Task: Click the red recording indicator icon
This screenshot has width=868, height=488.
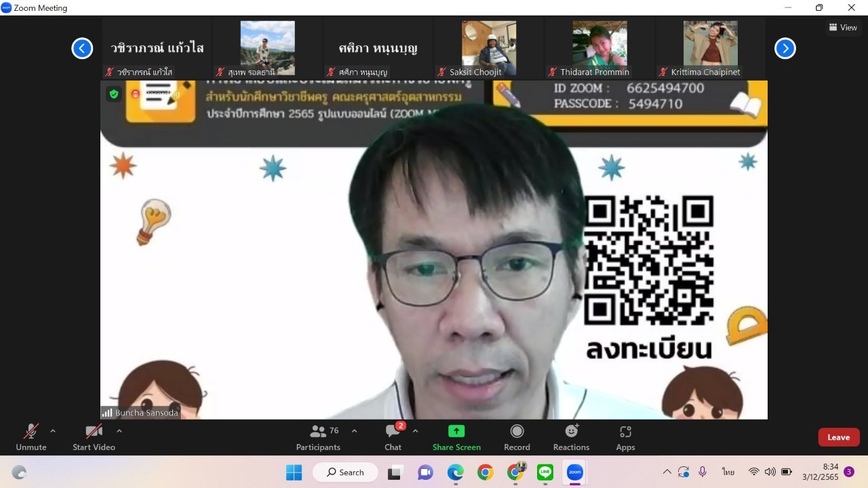Action: [136, 94]
